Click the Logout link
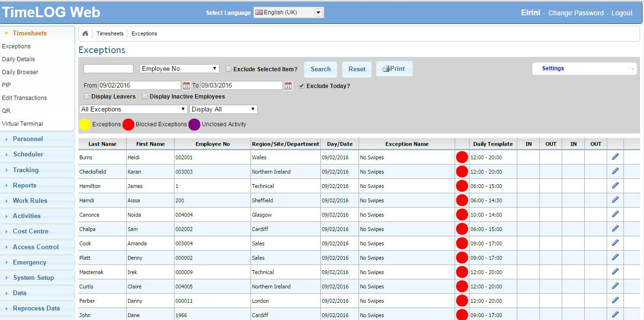The width and height of the screenshot is (644, 320). [x=622, y=13]
